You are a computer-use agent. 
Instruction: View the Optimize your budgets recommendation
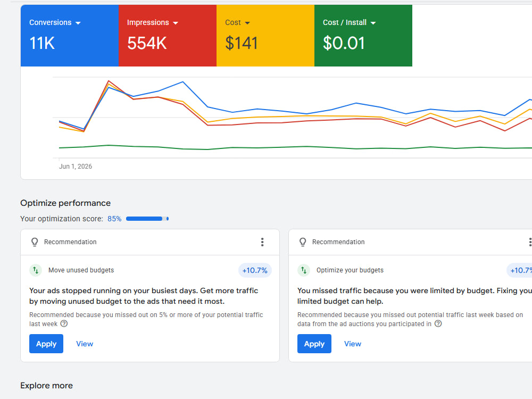tap(353, 344)
